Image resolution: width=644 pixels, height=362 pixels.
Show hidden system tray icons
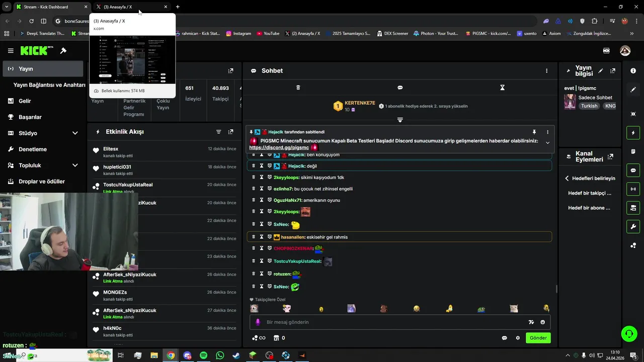[x=568, y=355]
